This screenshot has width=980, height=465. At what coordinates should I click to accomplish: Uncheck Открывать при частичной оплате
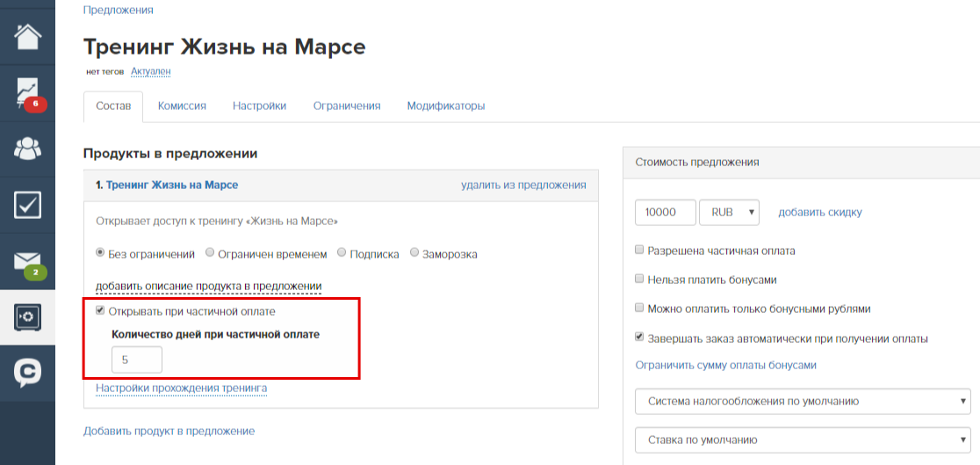pos(100,310)
